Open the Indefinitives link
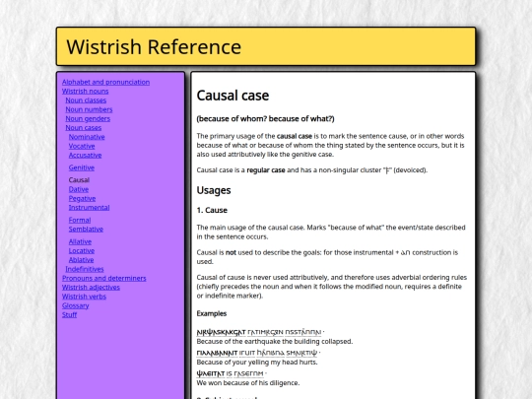The height and width of the screenshot is (399, 532). click(85, 269)
